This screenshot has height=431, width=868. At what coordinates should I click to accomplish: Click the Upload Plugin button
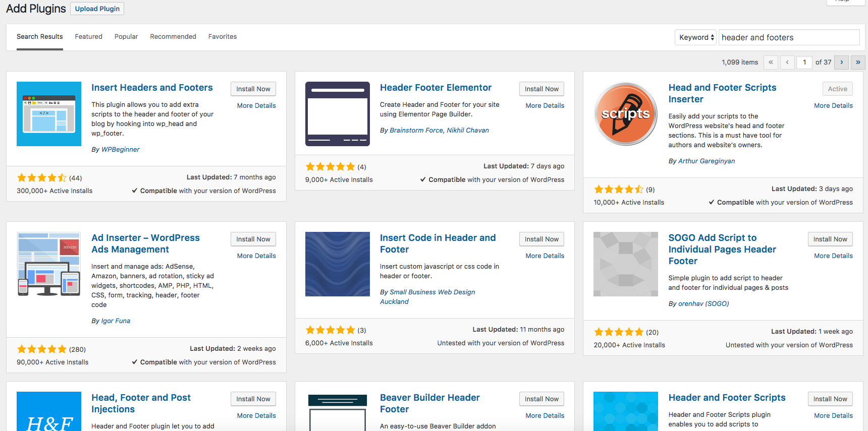[97, 9]
